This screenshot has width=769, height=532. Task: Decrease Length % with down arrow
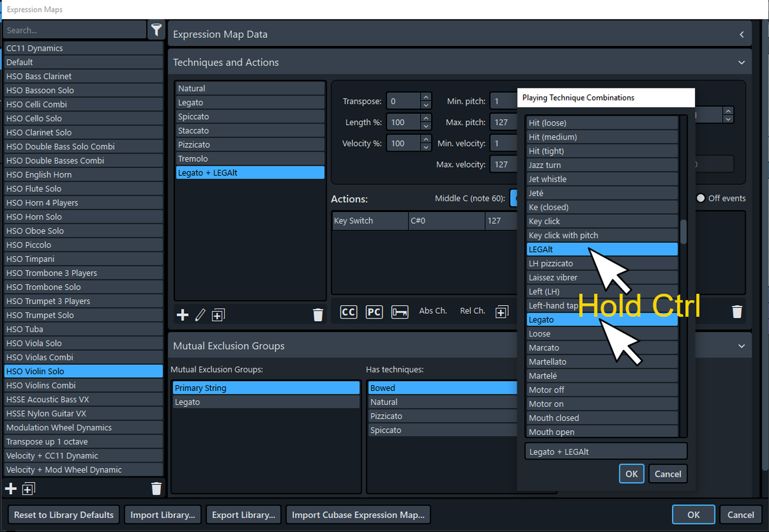(426, 126)
